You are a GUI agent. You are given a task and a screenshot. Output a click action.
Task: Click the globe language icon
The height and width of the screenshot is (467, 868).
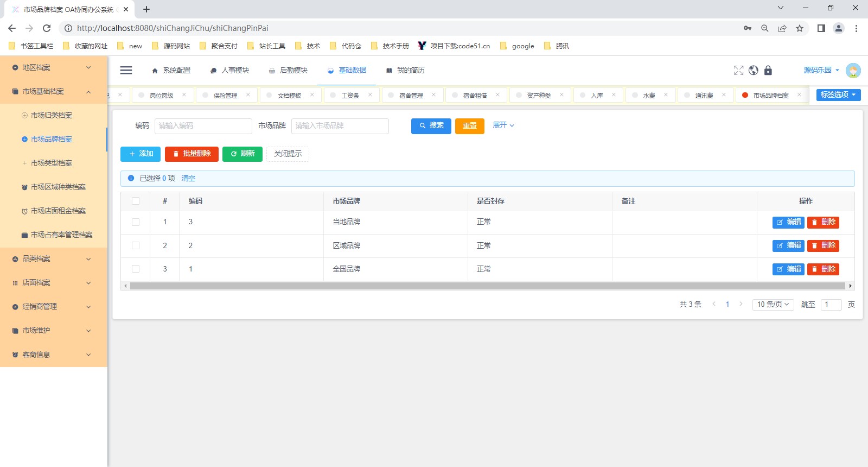tap(753, 71)
